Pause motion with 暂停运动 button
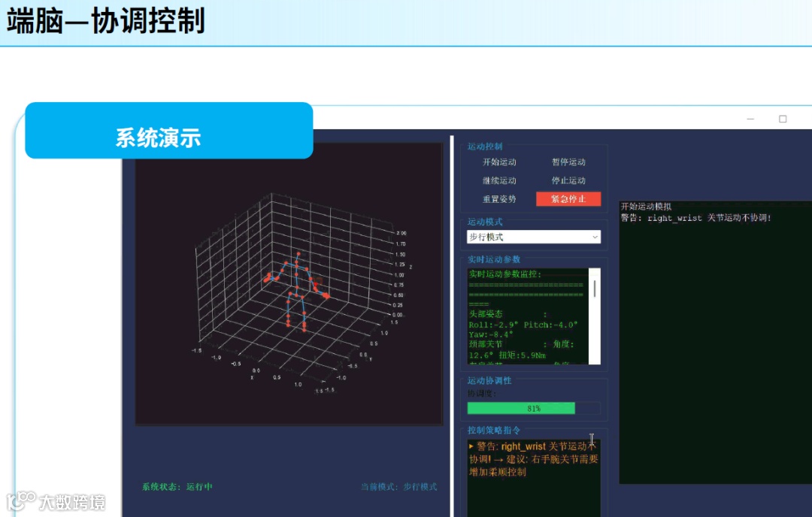 click(568, 162)
